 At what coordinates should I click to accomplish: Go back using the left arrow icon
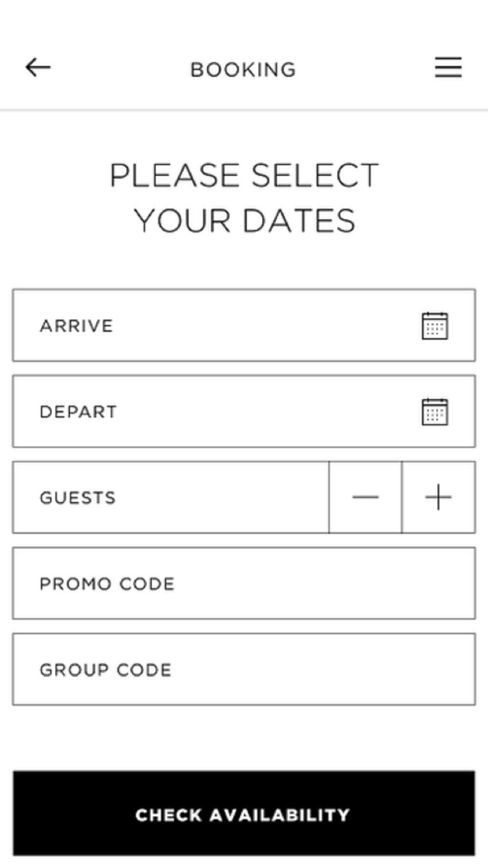pos(38,67)
